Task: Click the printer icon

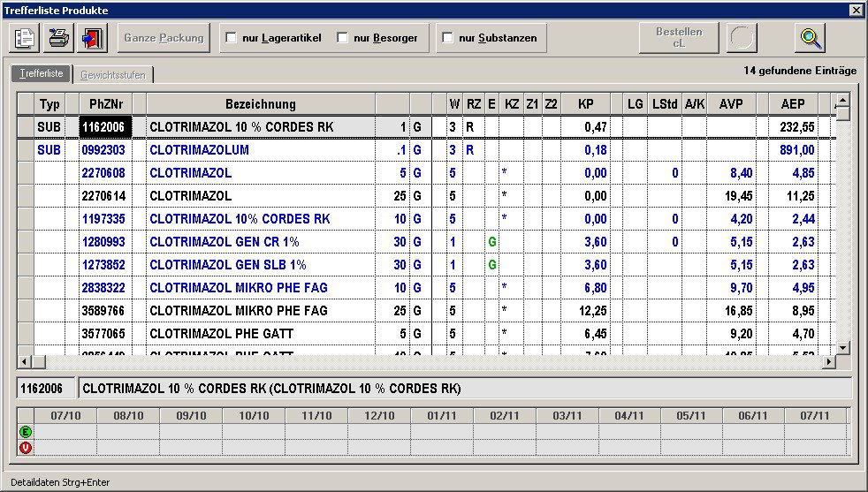Action: [58, 38]
